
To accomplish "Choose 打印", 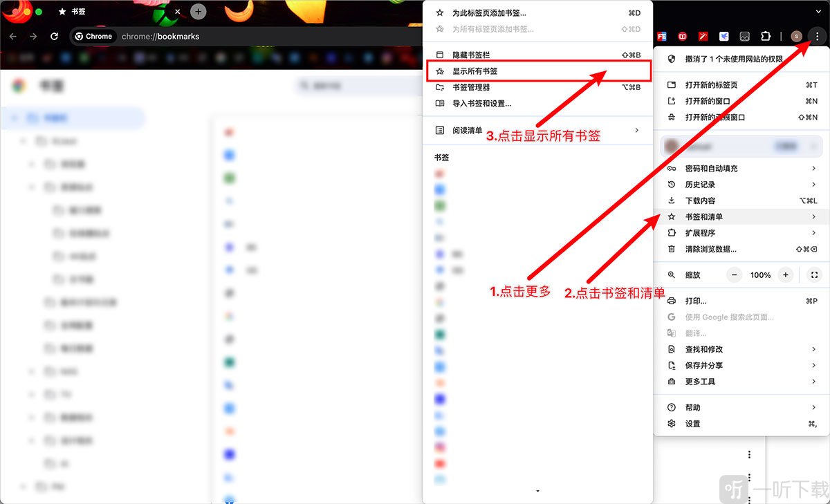I will [x=742, y=301].
